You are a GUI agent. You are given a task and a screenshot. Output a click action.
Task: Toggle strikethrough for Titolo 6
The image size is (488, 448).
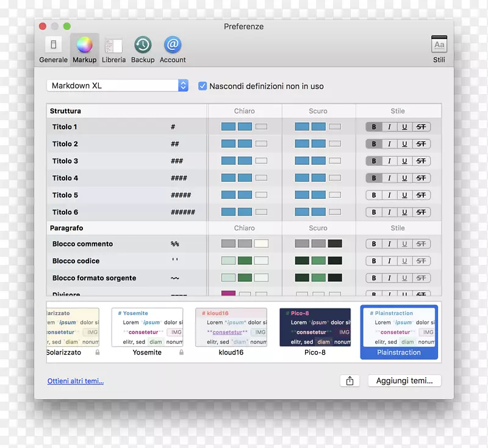421,212
